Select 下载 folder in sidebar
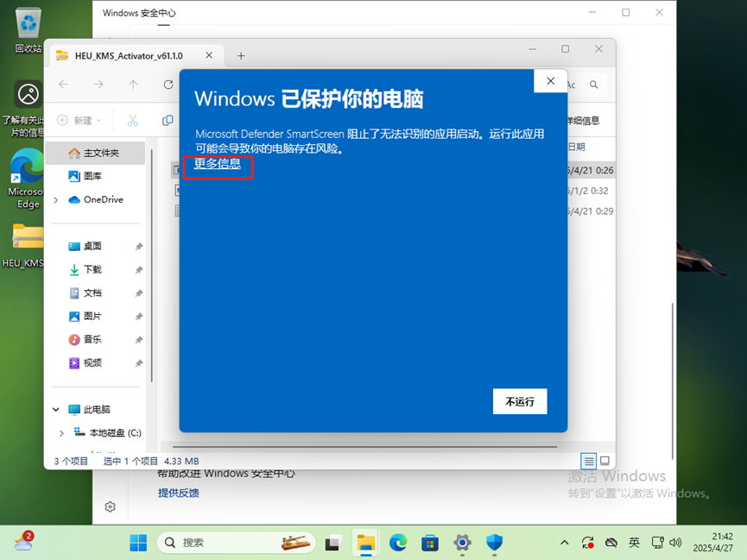The image size is (747, 560). [x=92, y=270]
